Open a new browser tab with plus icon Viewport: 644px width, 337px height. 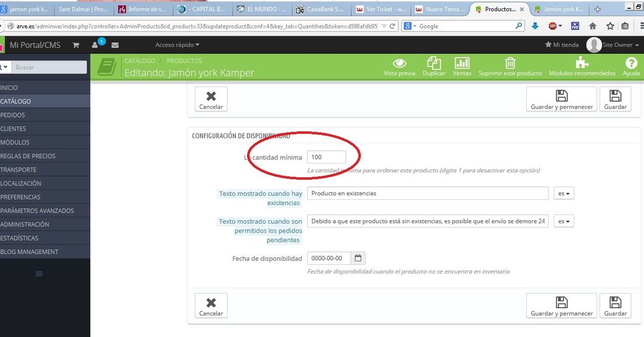point(598,9)
